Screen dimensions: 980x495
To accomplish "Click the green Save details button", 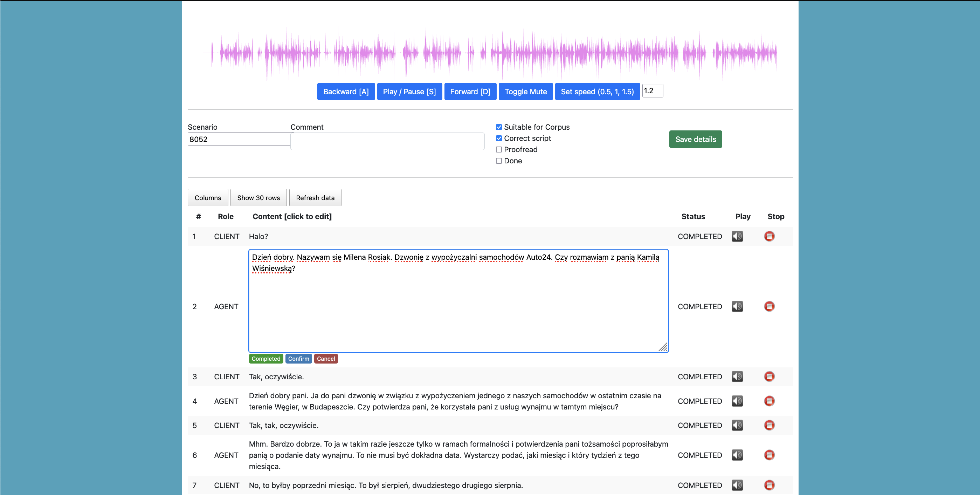I will (695, 140).
